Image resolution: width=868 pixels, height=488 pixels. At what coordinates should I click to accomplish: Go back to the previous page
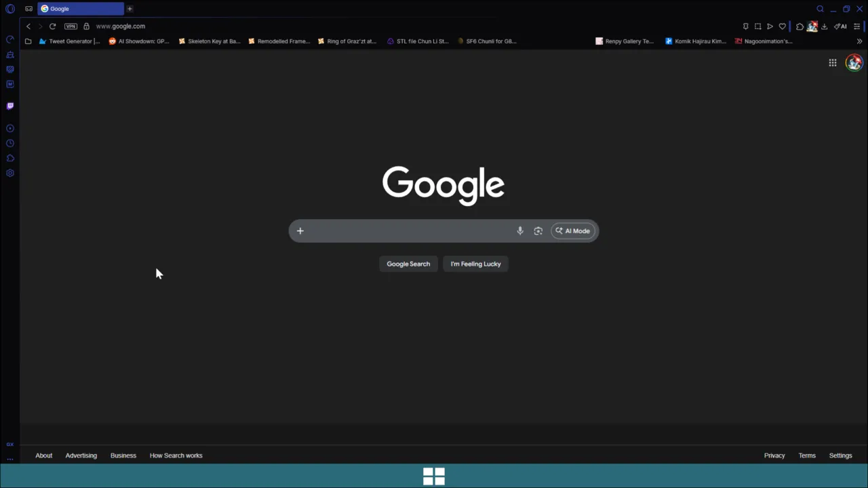click(x=28, y=26)
